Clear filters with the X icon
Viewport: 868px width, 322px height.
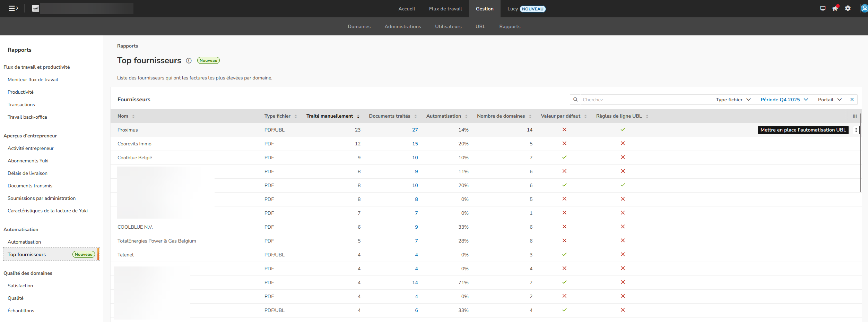pyautogui.click(x=852, y=100)
